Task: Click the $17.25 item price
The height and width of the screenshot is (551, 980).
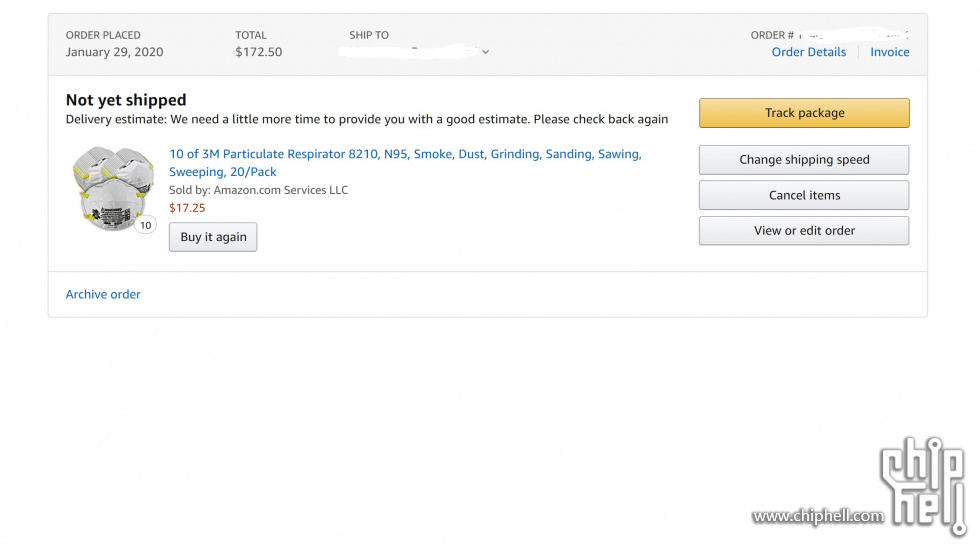Action: 187,208
